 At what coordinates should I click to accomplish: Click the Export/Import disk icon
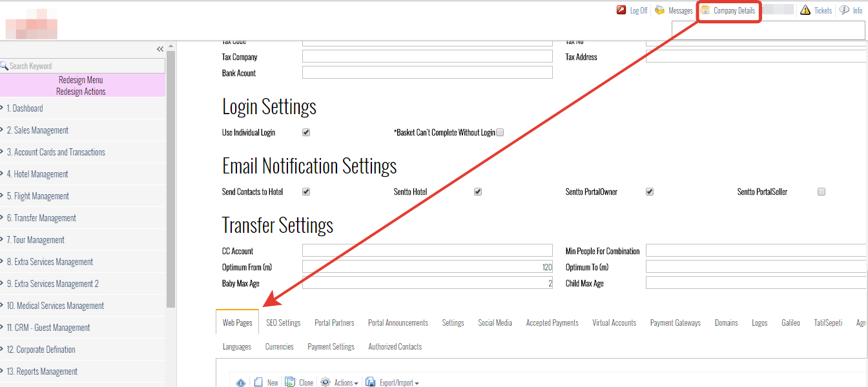371,382
